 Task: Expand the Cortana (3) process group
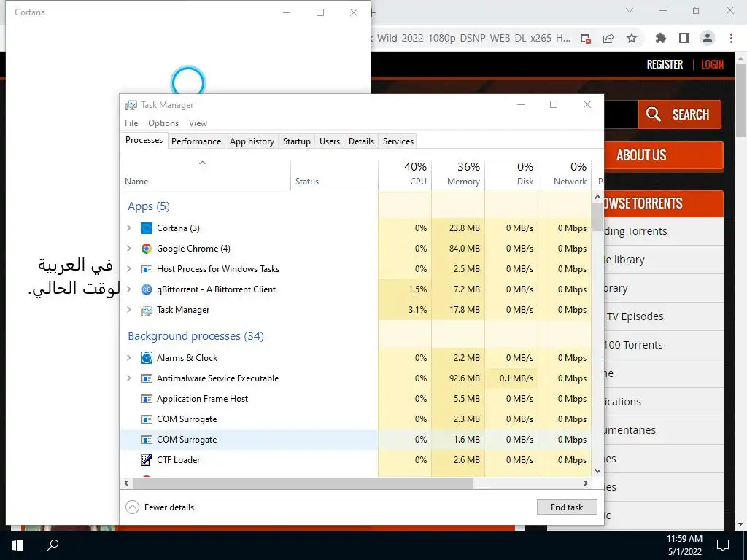coord(128,228)
